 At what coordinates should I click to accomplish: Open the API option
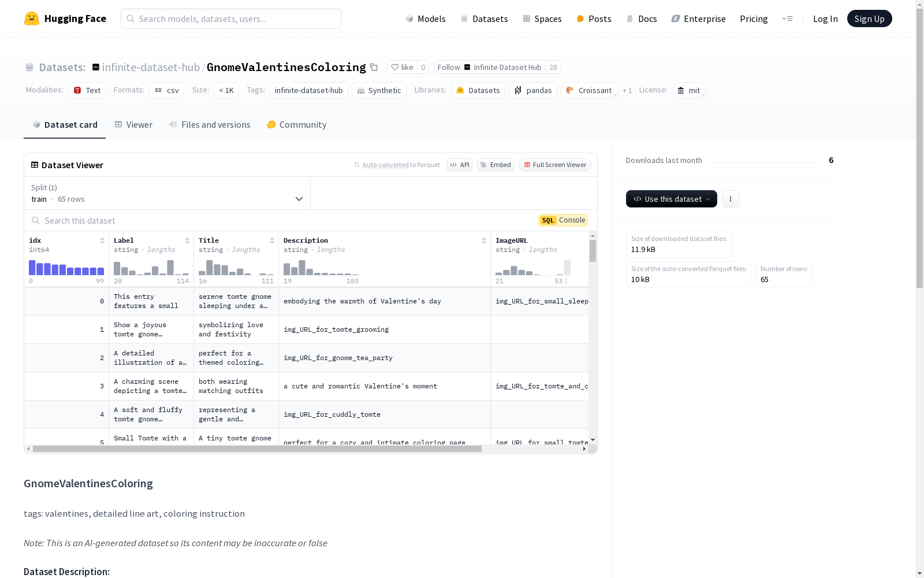(460, 165)
